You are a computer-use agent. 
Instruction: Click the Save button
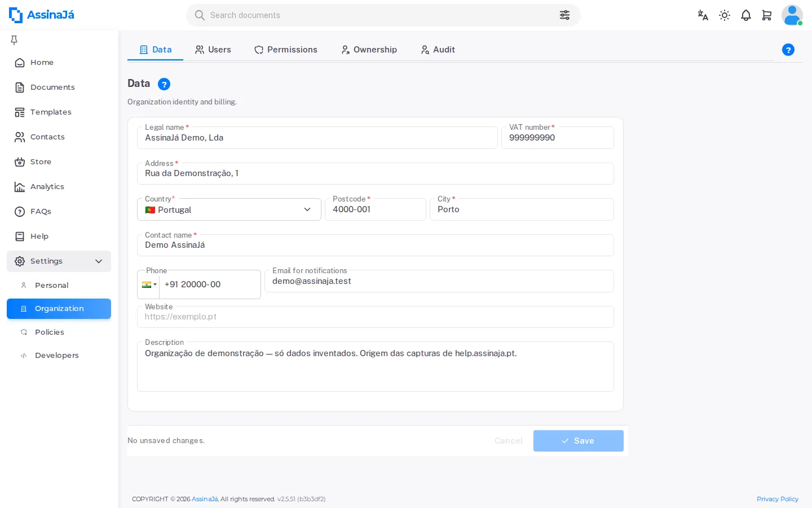[x=579, y=441]
